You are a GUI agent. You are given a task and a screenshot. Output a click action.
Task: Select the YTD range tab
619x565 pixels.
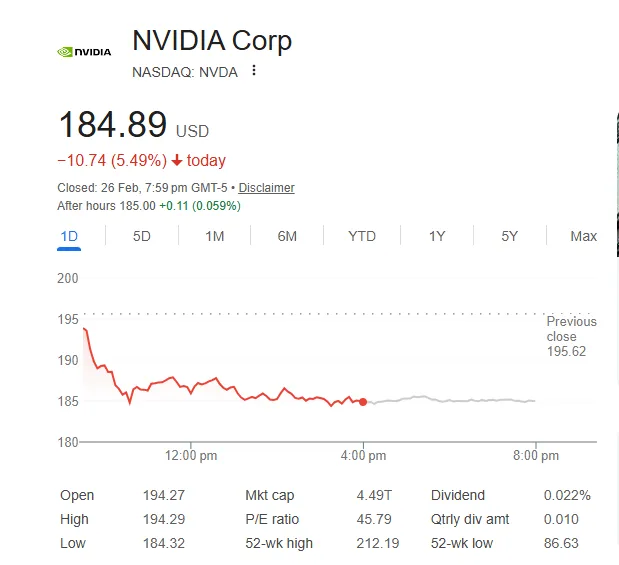[x=362, y=237]
